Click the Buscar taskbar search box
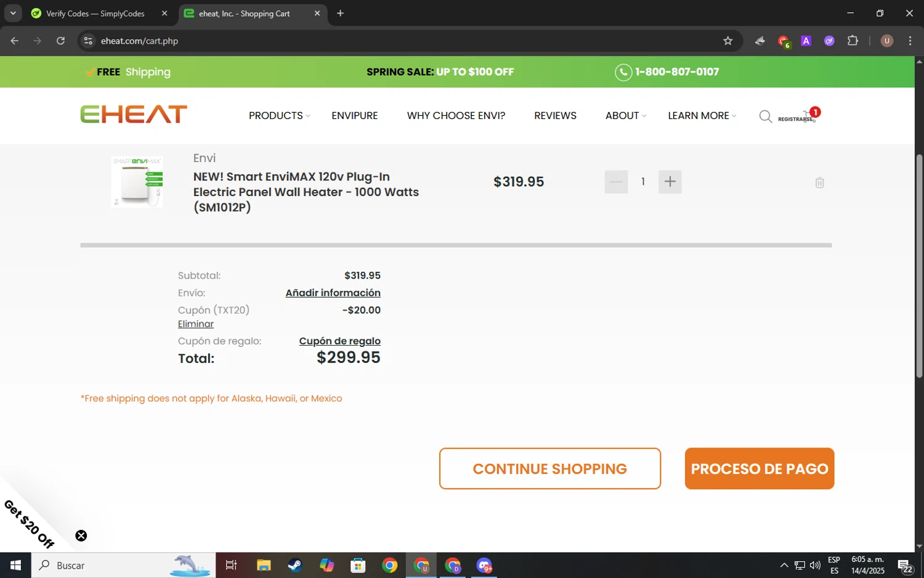 click(123, 565)
